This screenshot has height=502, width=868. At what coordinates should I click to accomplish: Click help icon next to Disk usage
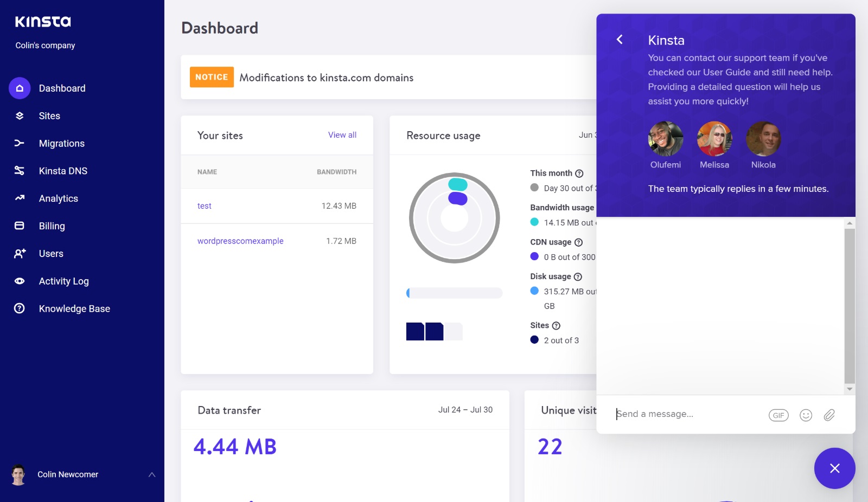tap(578, 277)
